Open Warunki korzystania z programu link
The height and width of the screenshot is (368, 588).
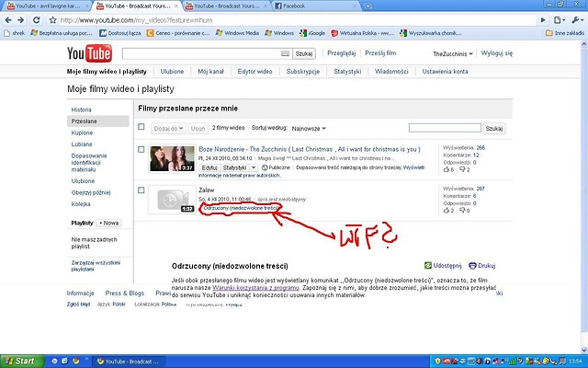[x=255, y=288]
